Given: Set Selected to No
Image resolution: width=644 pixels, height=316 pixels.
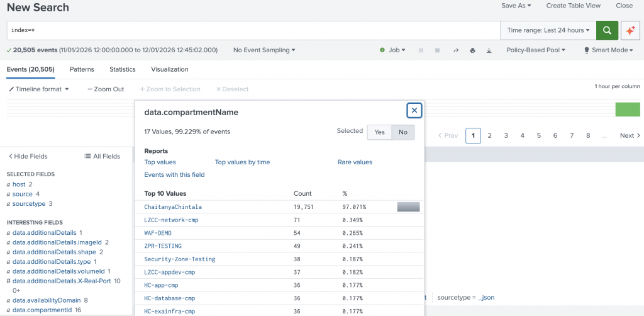Looking at the screenshot, I should (402, 132).
